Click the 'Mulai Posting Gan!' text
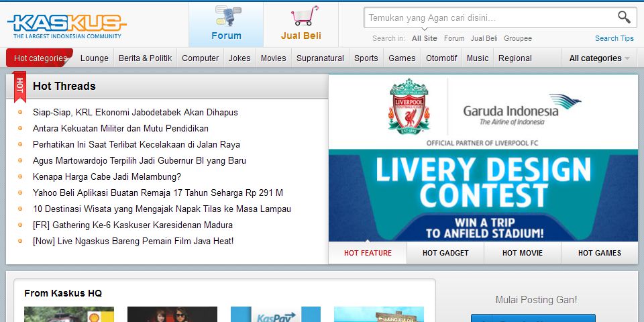This screenshot has width=644, height=322. [536, 300]
